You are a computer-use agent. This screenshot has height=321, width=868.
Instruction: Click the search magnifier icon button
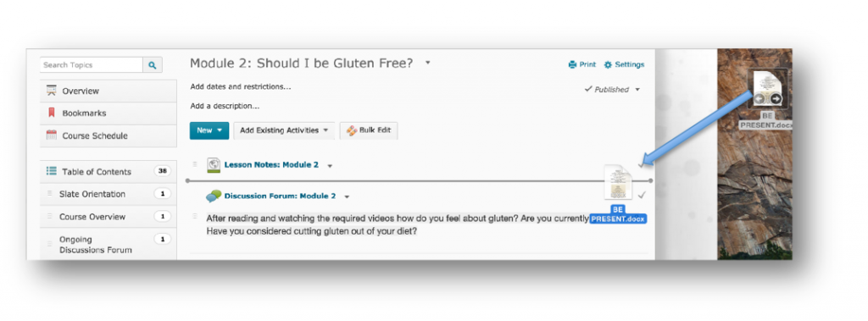[153, 64]
